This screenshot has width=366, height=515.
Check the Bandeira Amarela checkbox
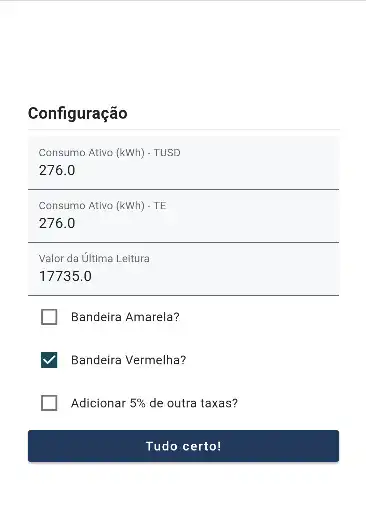tap(49, 317)
